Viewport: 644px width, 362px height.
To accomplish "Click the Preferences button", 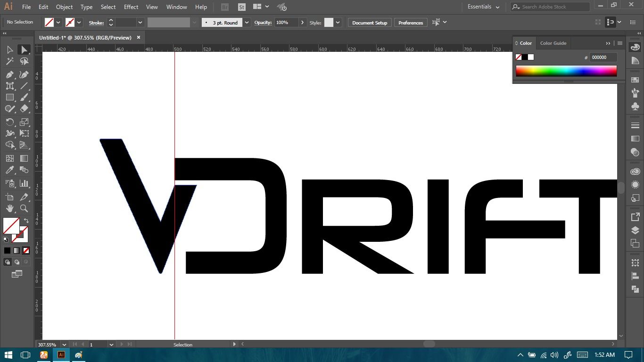I will [411, 23].
